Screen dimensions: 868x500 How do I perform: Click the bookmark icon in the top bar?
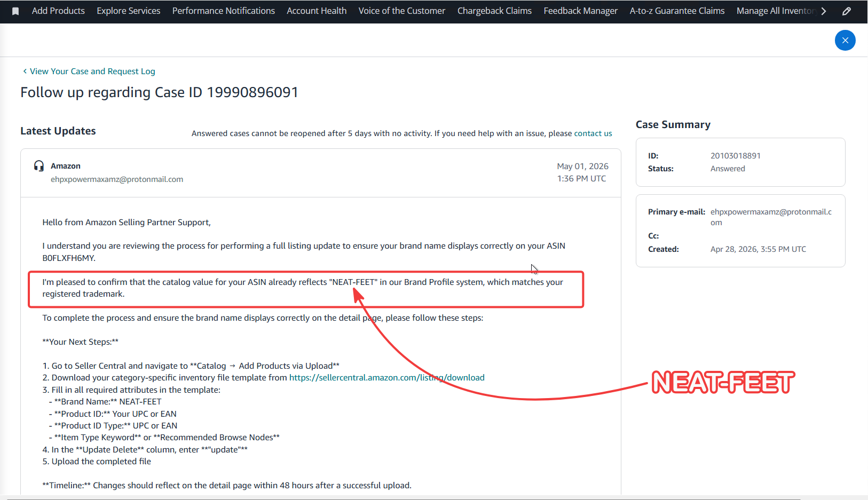point(15,11)
